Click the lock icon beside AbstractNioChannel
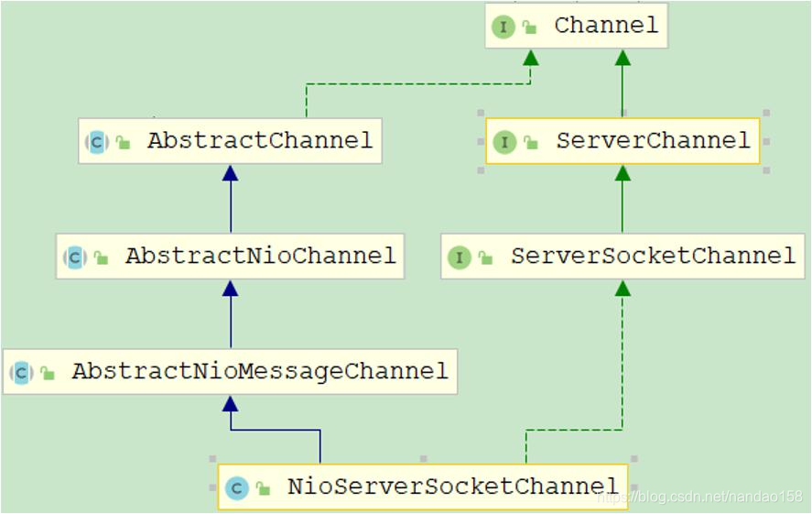This screenshot has width=812, height=514. tap(101, 257)
